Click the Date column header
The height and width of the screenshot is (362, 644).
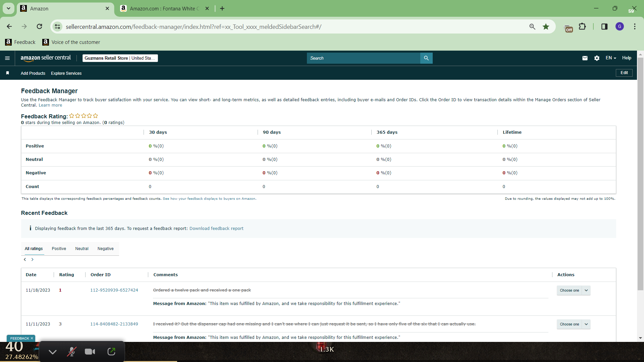coord(31,275)
